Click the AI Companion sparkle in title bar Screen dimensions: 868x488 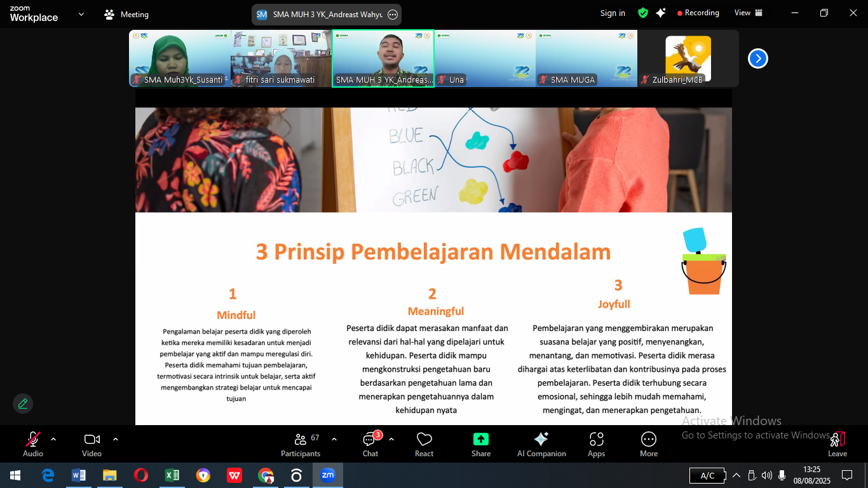pyautogui.click(x=661, y=13)
